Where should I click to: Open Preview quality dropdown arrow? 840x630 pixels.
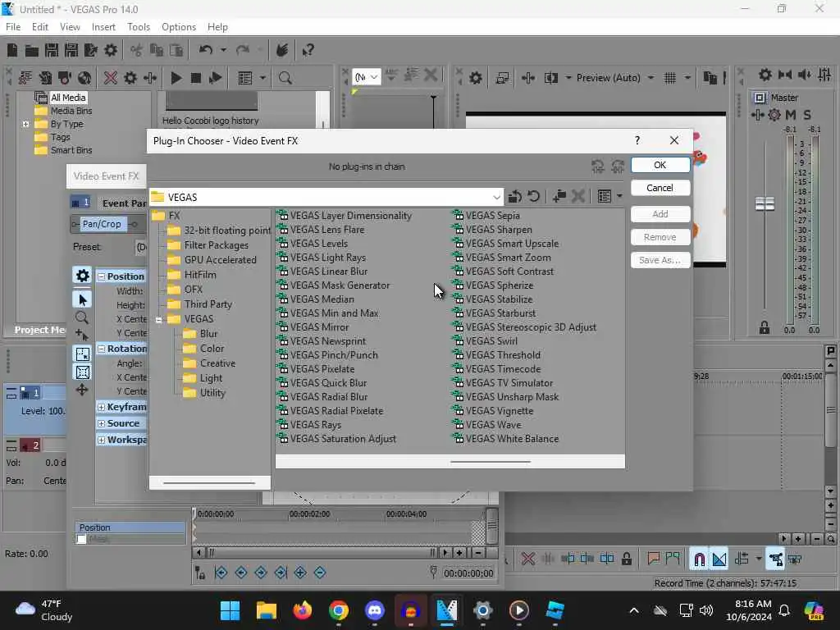(x=651, y=78)
